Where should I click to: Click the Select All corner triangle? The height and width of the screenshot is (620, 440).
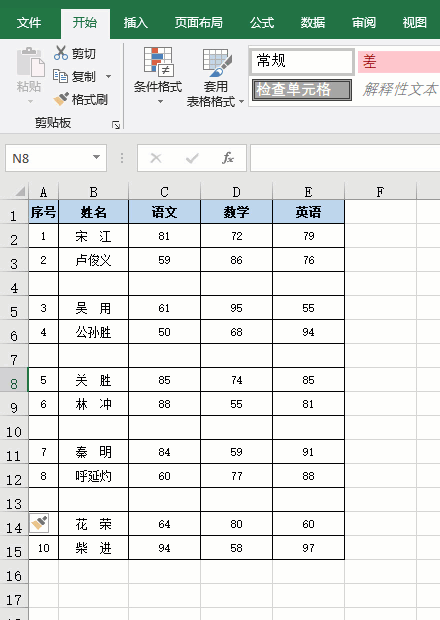coord(19,192)
